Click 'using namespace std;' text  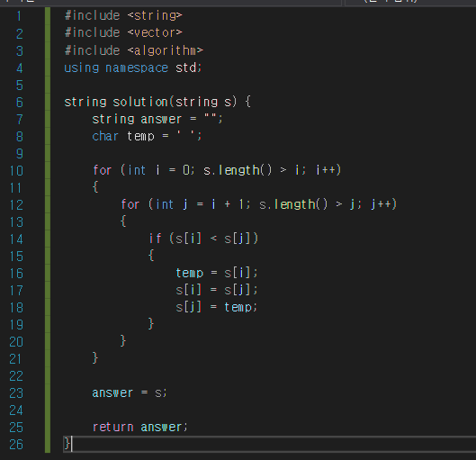coord(132,68)
